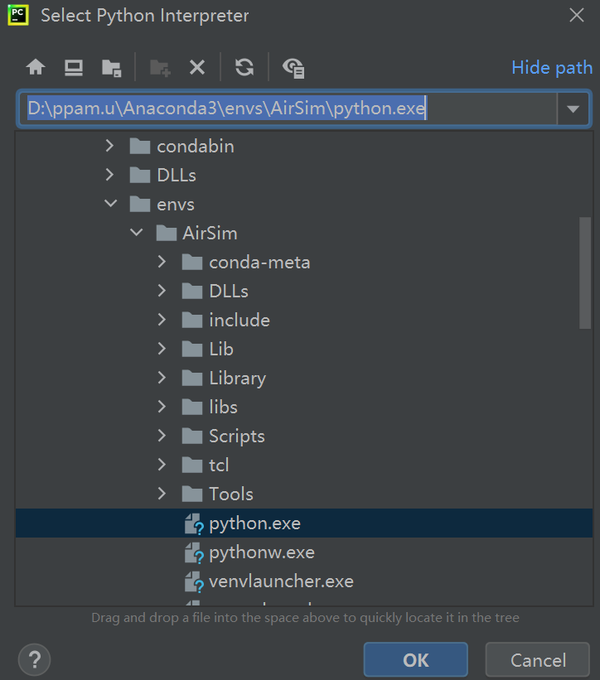Expand the Scripts folder node
Screen dimensions: 600x680
click(162, 436)
